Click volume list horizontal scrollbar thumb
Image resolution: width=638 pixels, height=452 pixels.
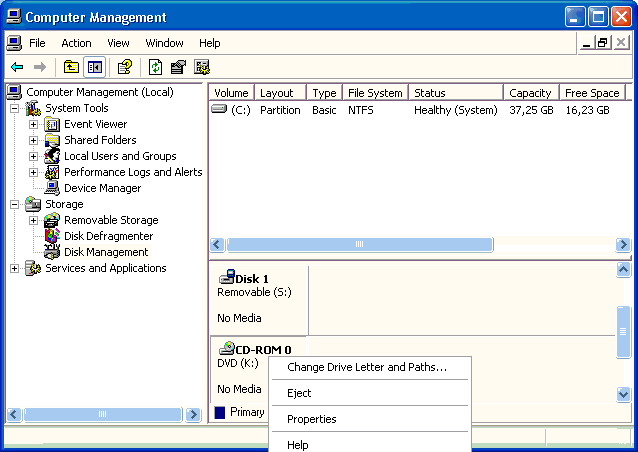pos(360,245)
